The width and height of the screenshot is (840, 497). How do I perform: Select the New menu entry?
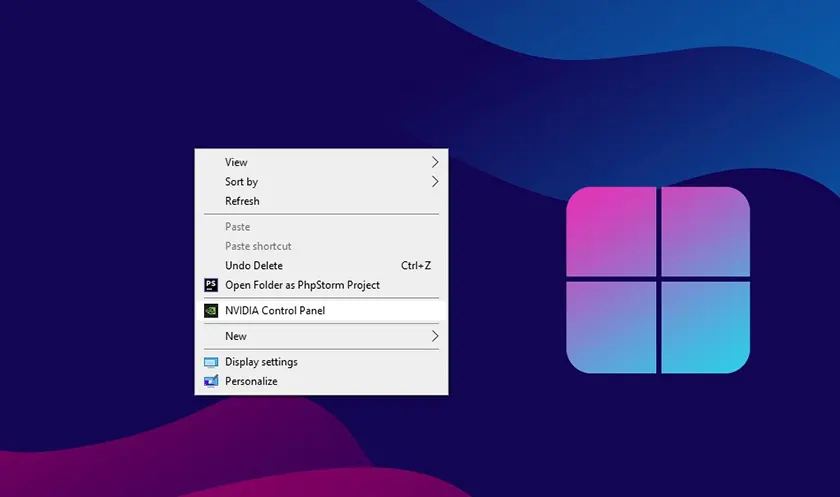pos(236,336)
